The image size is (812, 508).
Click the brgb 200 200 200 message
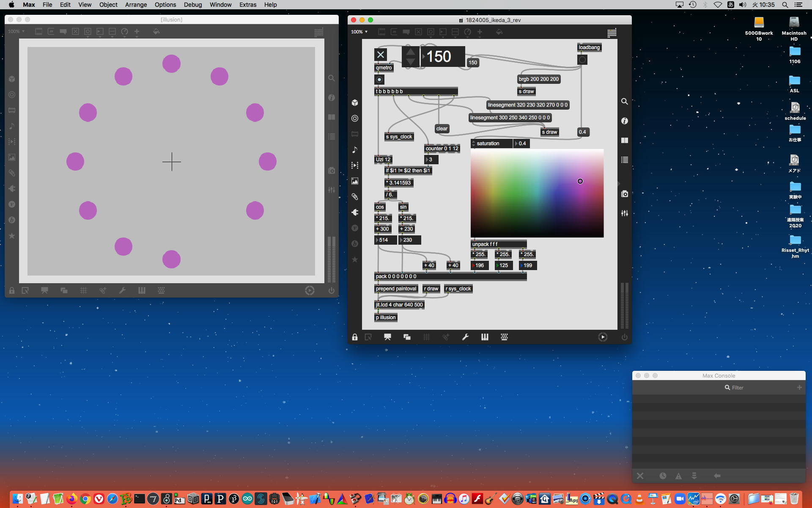tap(538, 79)
